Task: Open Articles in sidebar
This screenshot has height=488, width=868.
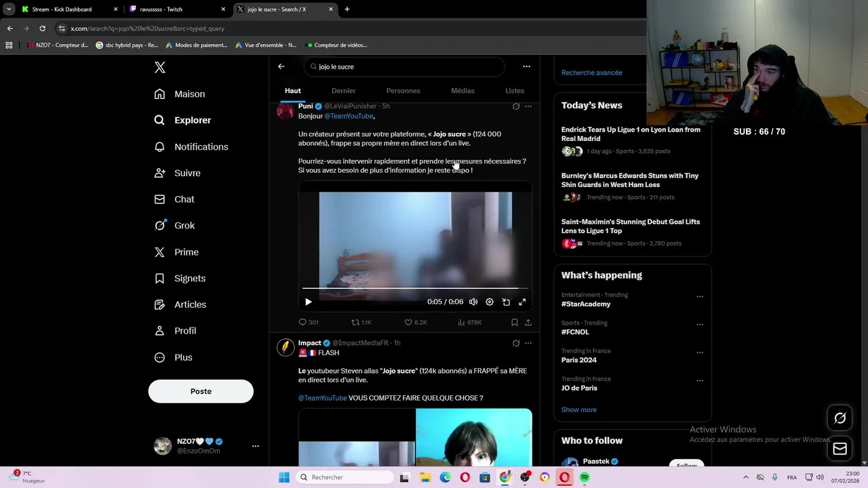Action: pyautogui.click(x=180, y=305)
